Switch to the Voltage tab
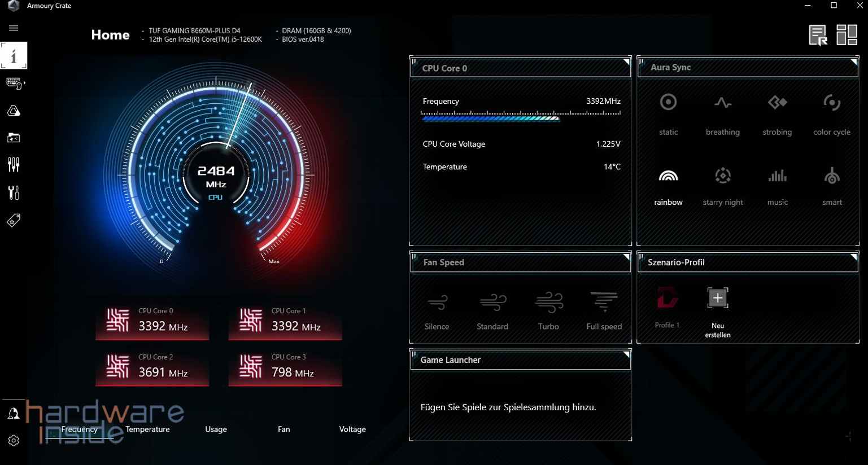Image resolution: width=868 pixels, height=465 pixels. pos(352,429)
